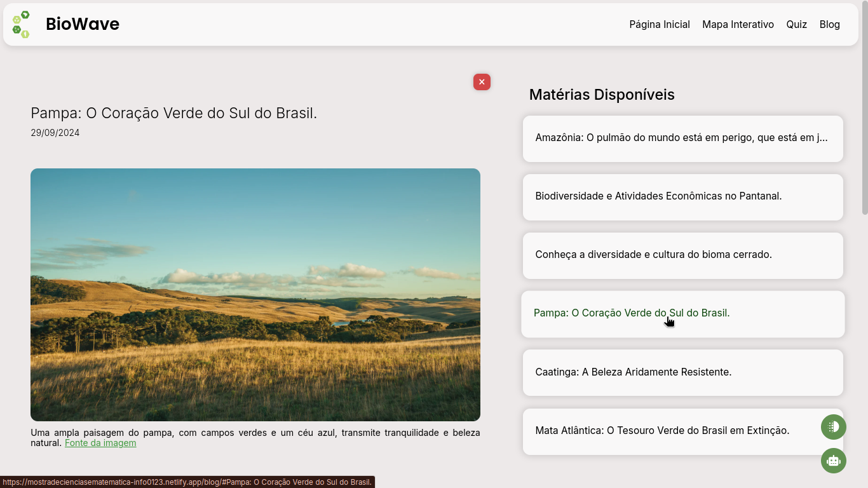Click the BioWave site title text

point(83,24)
